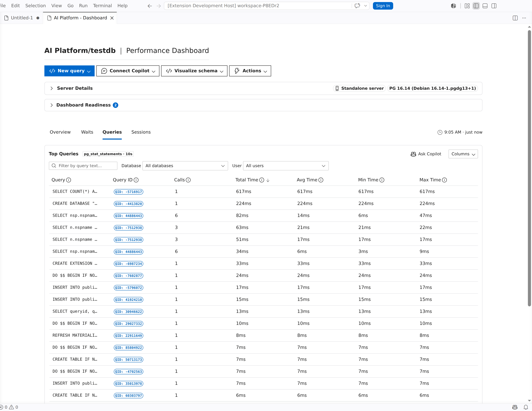532x411 pixels.
Task: Expand the Server Details section
Action: point(51,88)
